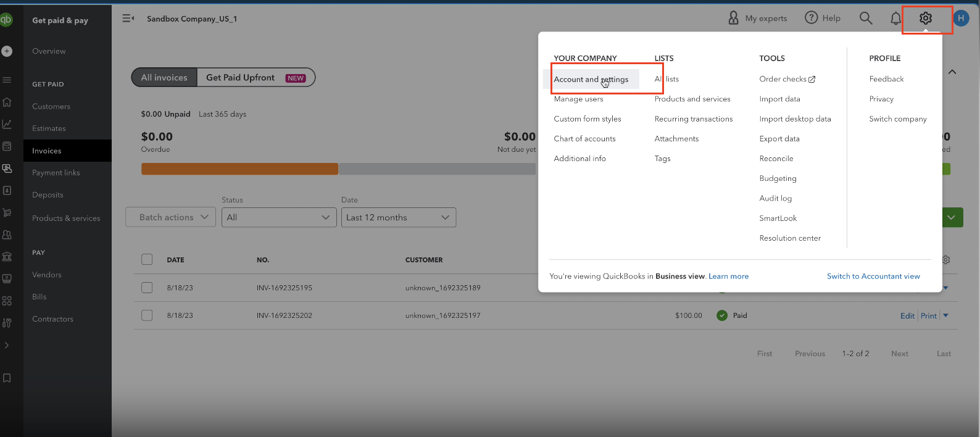Collapse the invoice summary with the chevron
The image size is (980, 437).
pos(952,72)
